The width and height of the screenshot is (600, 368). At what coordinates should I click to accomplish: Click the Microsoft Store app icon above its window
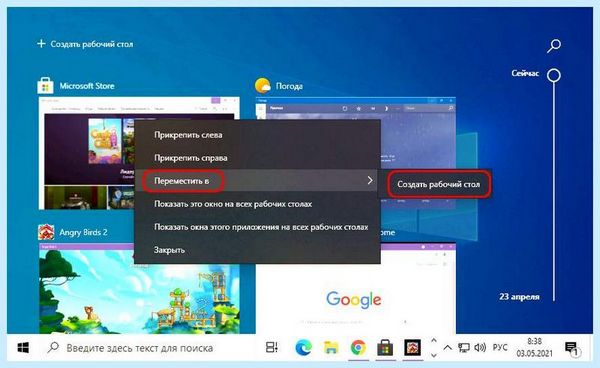45,86
